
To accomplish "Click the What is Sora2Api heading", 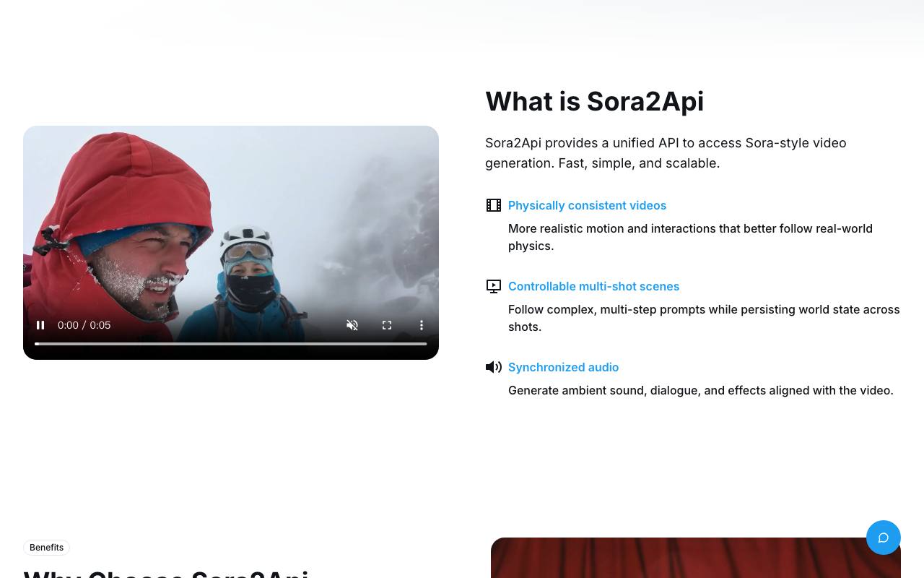I will [x=594, y=101].
